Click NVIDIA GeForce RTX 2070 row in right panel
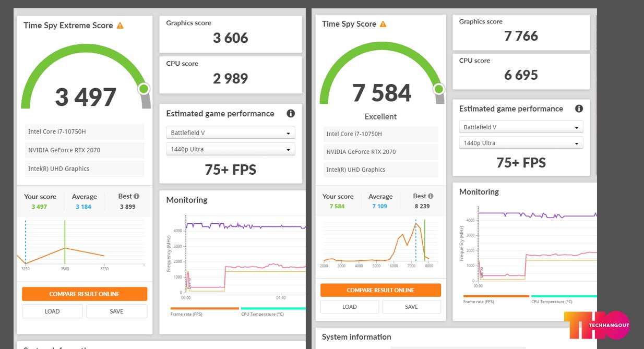Viewport: 644px width, 349px height. pos(381,152)
